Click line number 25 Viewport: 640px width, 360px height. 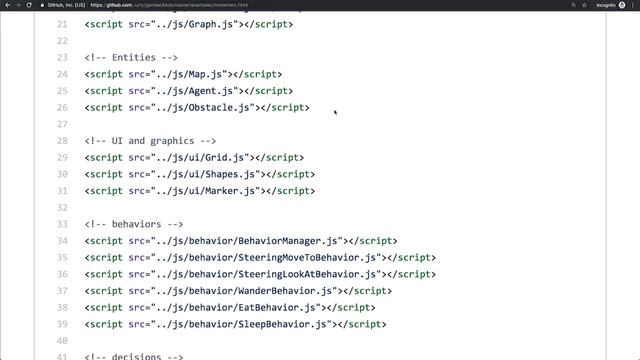62,91
